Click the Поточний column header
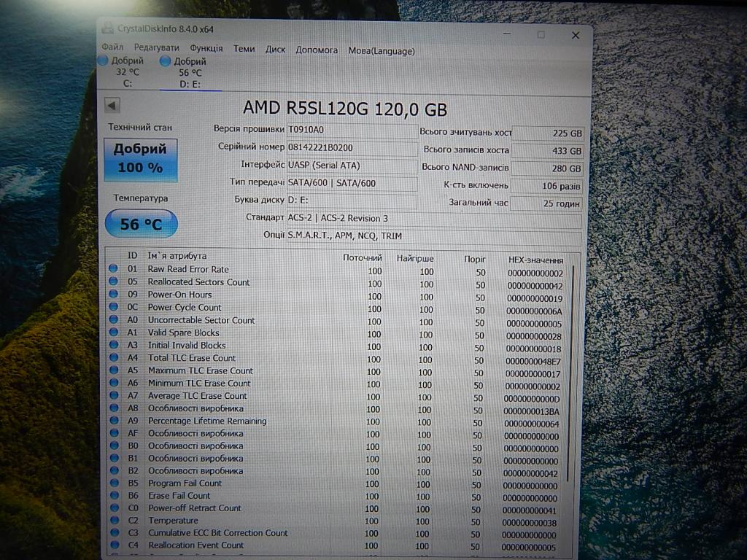This screenshot has width=747, height=560. coord(362,258)
